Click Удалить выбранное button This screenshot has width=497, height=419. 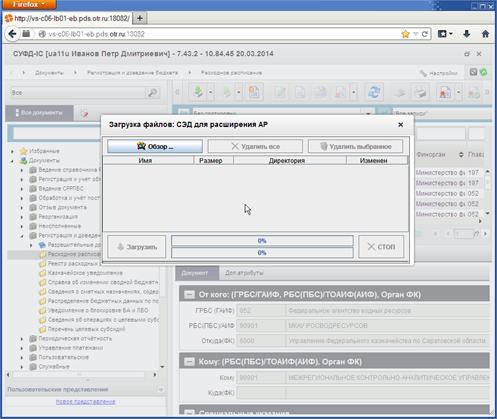pyautogui.click(x=355, y=146)
